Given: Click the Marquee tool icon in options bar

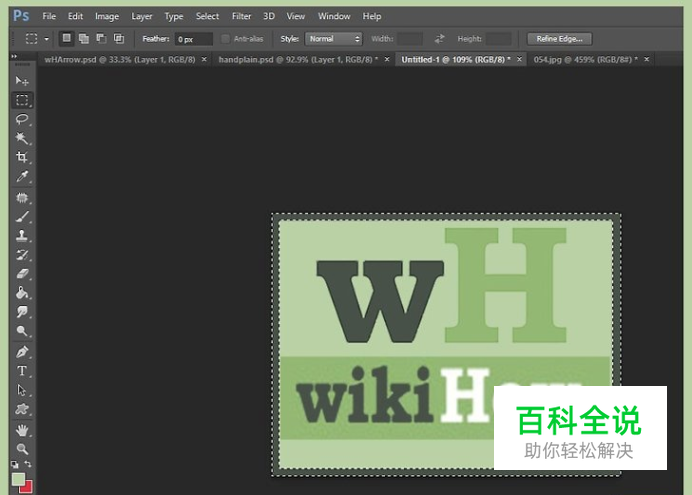Looking at the screenshot, I should 31,39.
